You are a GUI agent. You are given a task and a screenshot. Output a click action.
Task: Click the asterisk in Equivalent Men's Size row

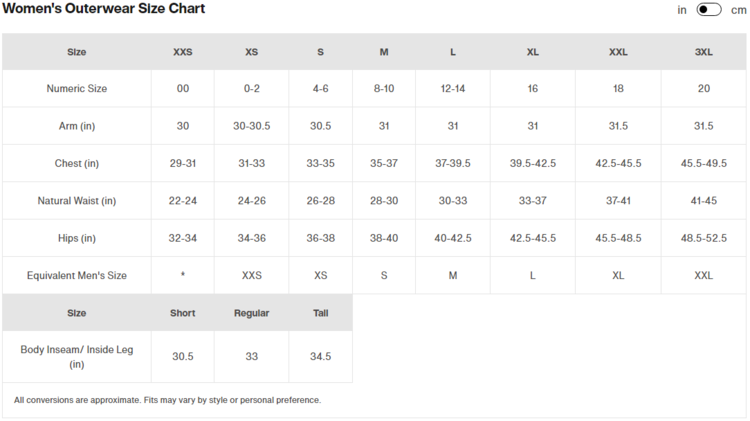click(x=183, y=275)
